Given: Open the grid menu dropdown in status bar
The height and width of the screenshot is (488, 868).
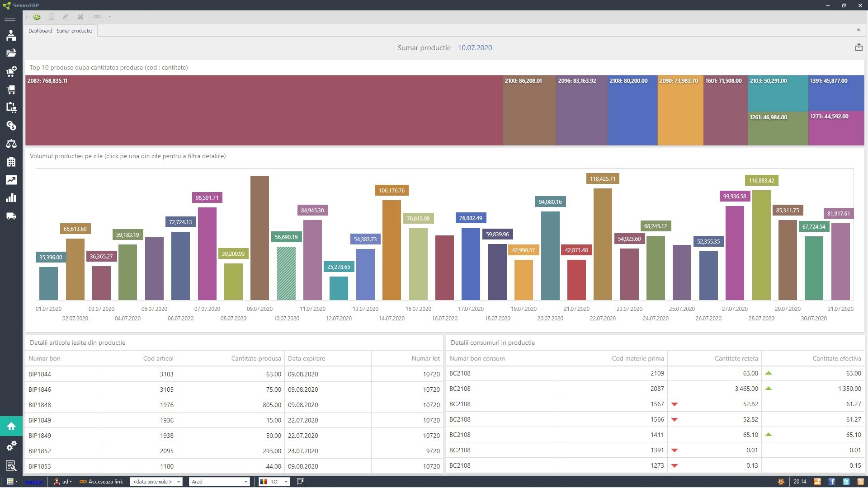Looking at the screenshot, I should click(12, 482).
